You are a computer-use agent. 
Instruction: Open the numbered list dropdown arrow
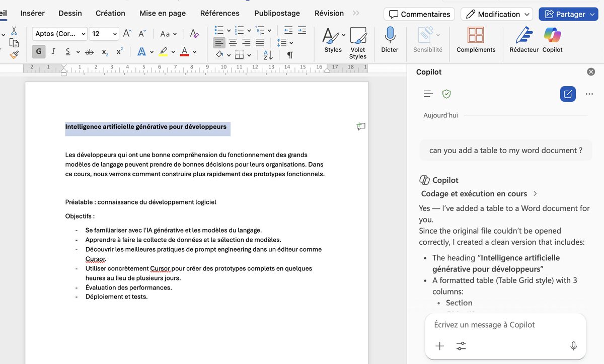(x=249, y=30)
